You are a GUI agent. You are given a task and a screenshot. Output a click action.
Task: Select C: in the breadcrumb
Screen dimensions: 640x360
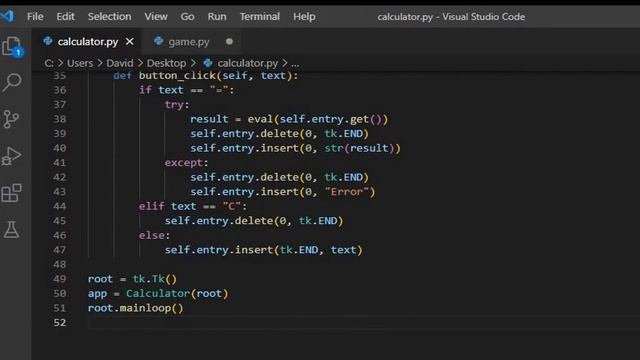tap(49, 63)
